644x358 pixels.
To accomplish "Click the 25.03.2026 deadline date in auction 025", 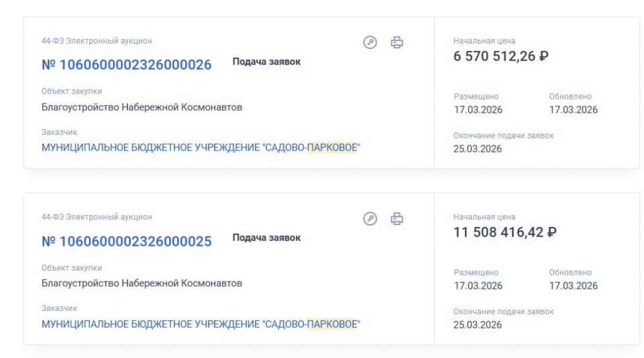I will pyautogui.click(x=477, y=325).
